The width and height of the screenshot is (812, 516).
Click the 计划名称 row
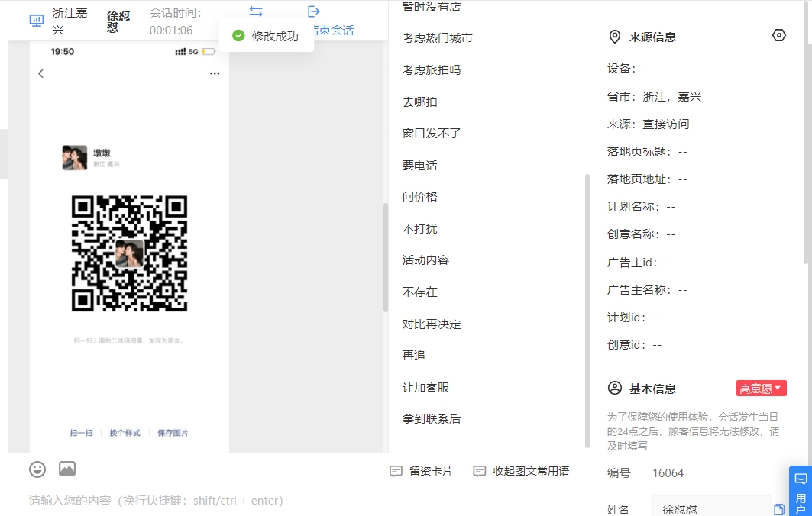point(641,207)
